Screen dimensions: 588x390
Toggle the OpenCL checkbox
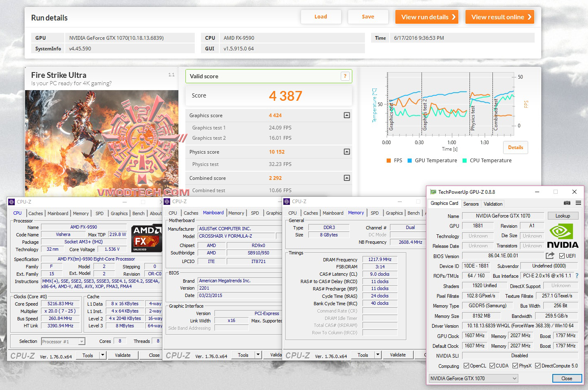[x=466, y=366]
